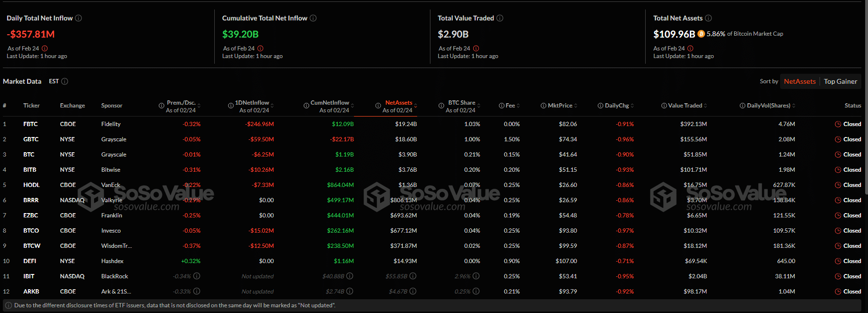This screenshot has width=868, height=313.
Task: Click info icon beside Cumulative Total Net Inflow
Action: (313, 18)
